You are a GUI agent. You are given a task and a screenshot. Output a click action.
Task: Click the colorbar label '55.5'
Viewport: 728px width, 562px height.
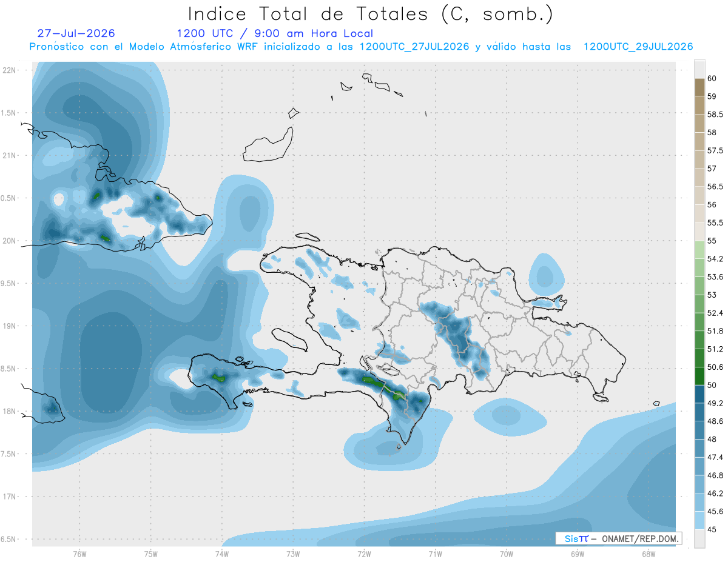tap(715, 222)
